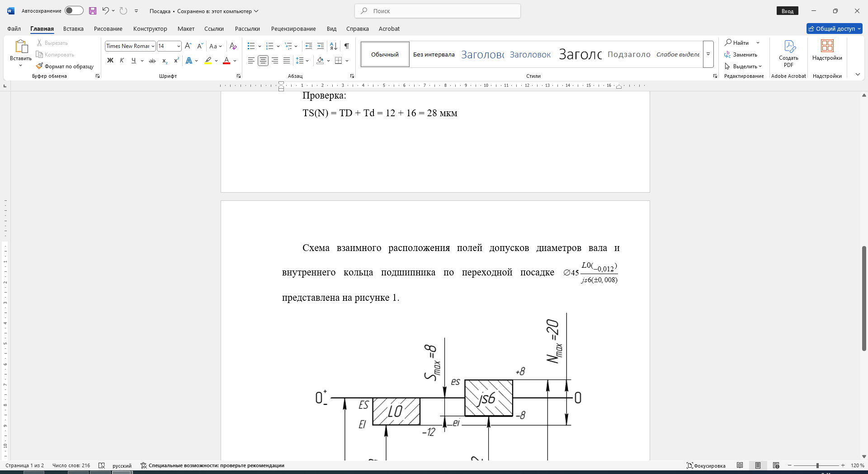
Task: Expand the styles gallery
Action: (708, 54)
